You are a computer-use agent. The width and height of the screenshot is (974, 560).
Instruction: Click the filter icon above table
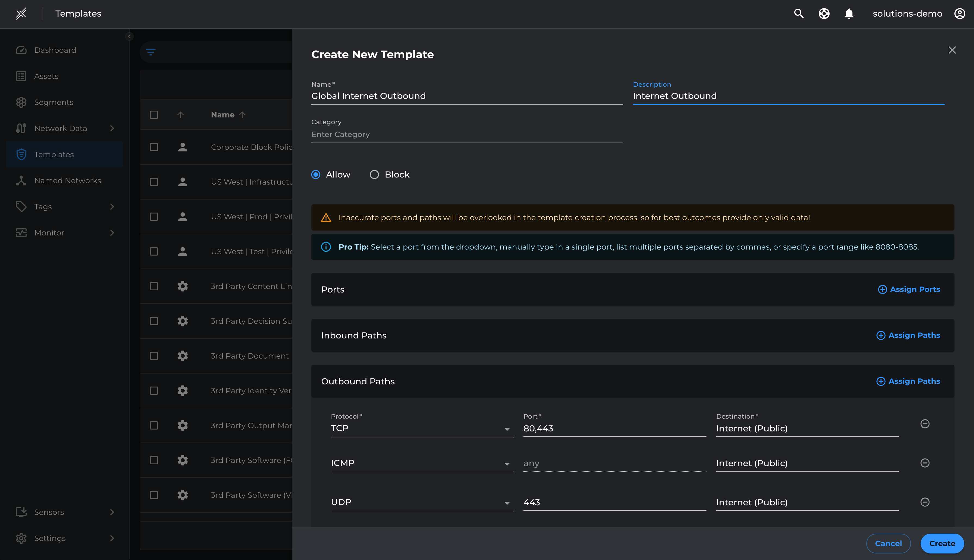[x=150, y=52]
